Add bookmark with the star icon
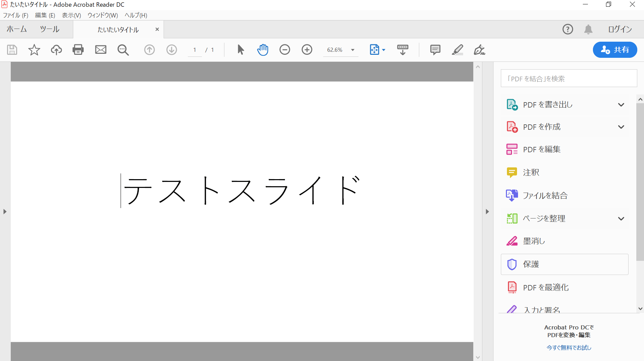This screenshot has height=361, width=644. point(34,50)
